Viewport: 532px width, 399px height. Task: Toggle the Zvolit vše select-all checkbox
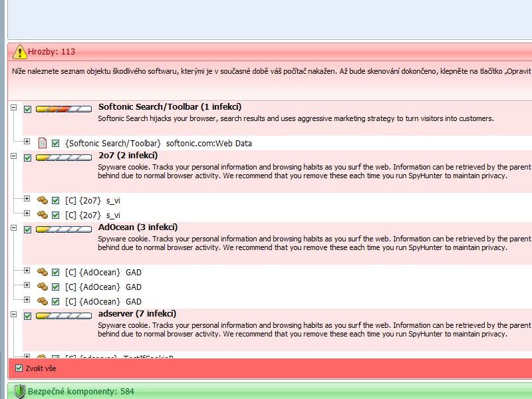[19, 368]
